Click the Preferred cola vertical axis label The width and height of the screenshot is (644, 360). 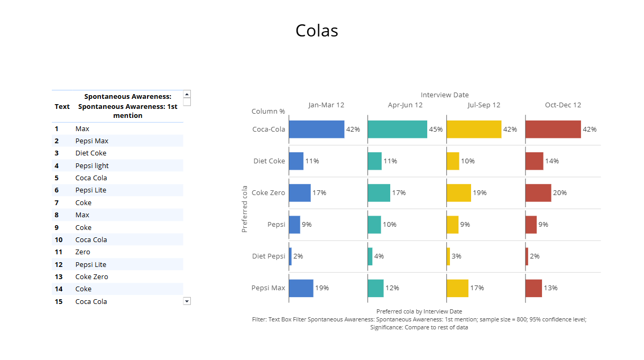244,209
